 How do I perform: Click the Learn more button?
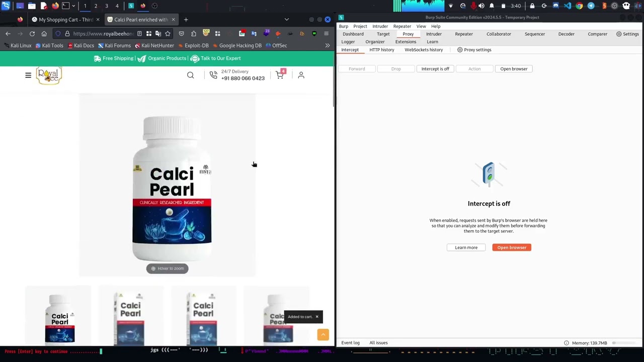pyautogui.click(x=466, y=247)
